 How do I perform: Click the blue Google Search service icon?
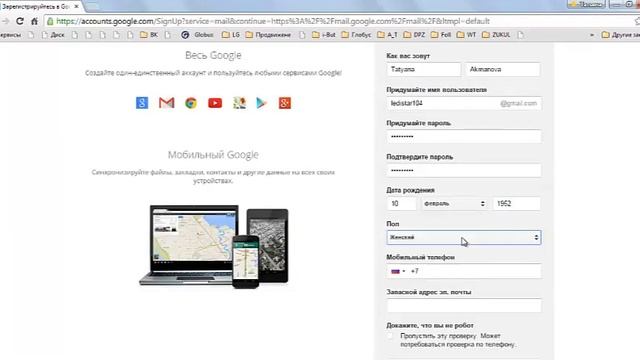coord(142,103)
